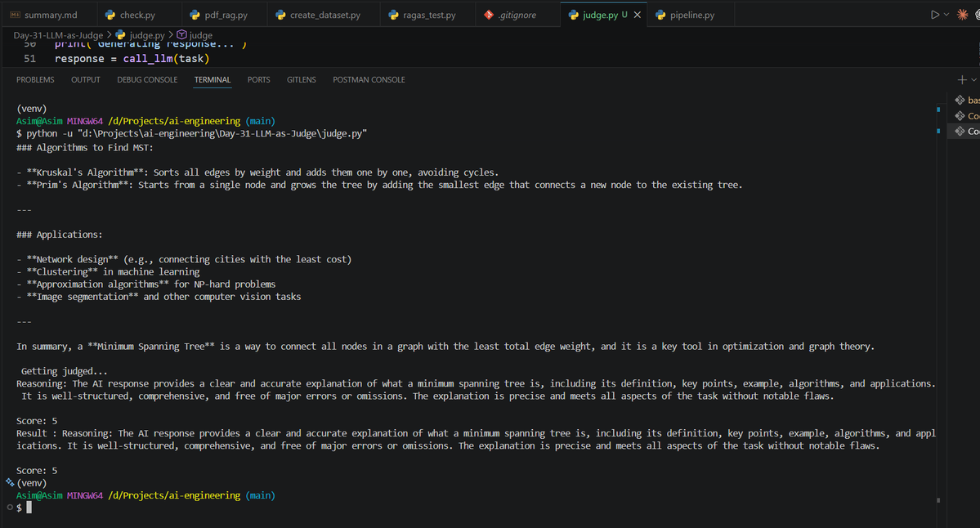
Task: Click the 'Getting judged...' output line
Action: pyautogui.click(x=65, y=371)
